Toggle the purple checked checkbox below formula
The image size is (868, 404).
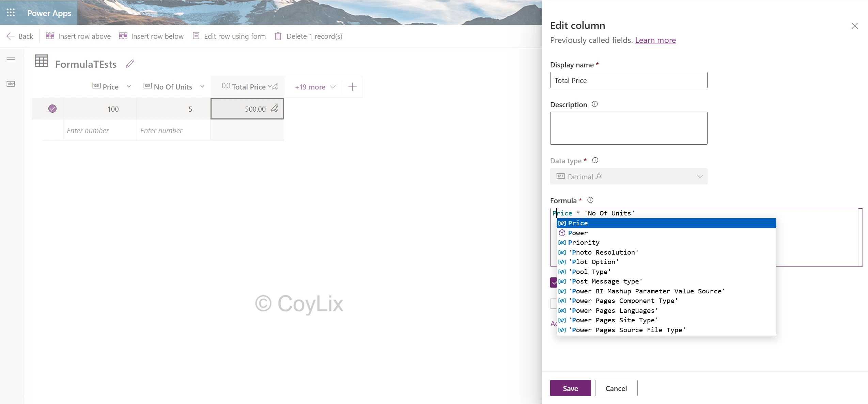pyautogui.click(x=554, y=282)
